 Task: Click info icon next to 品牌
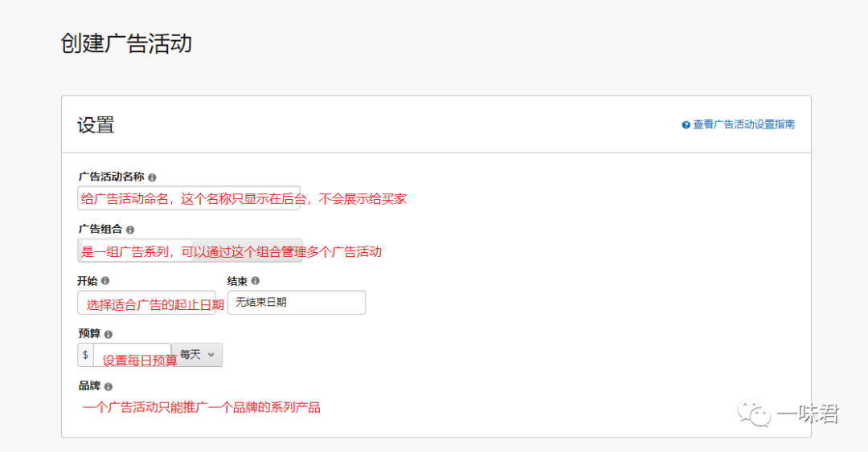(108, 387)
